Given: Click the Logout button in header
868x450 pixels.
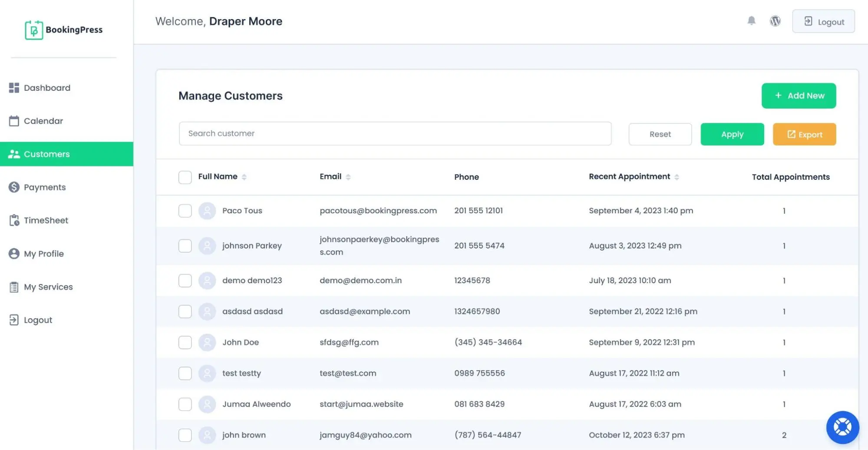Looking at the screenshot, I should tap(823, 21).
